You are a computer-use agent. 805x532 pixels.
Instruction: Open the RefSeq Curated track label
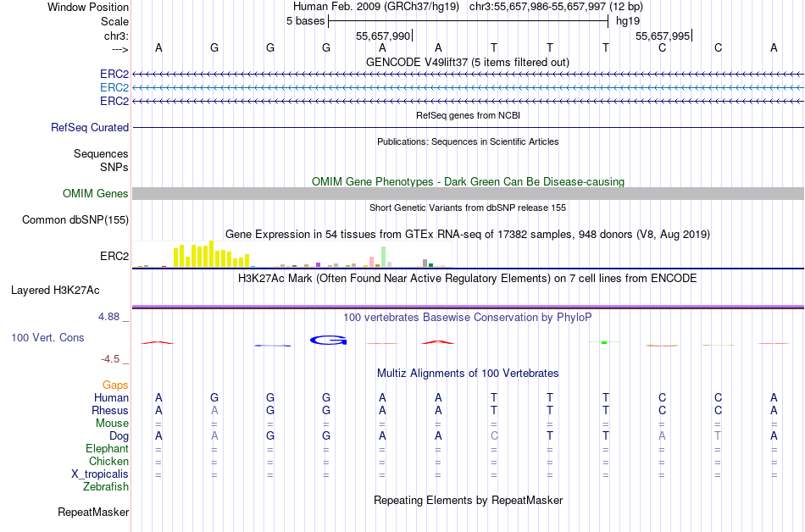(x=90, y=127)
